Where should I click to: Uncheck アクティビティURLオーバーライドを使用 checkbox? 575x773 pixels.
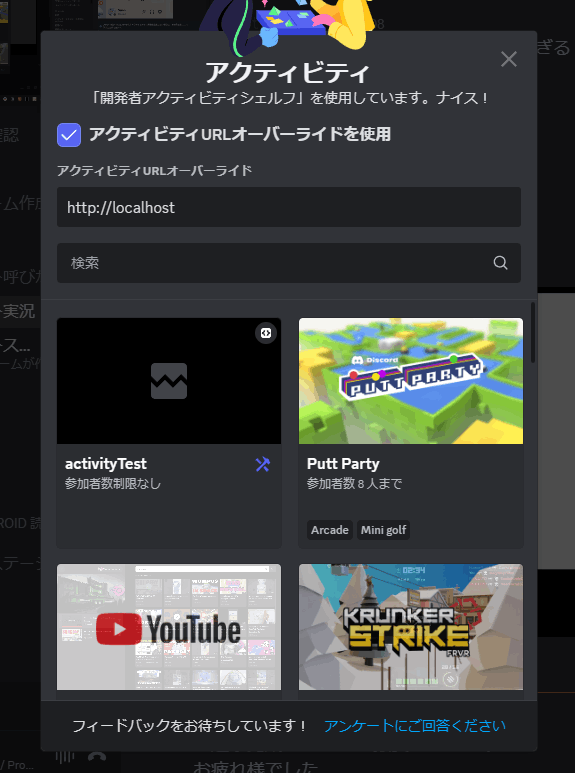pyautogui.click(x=69, y=135)
